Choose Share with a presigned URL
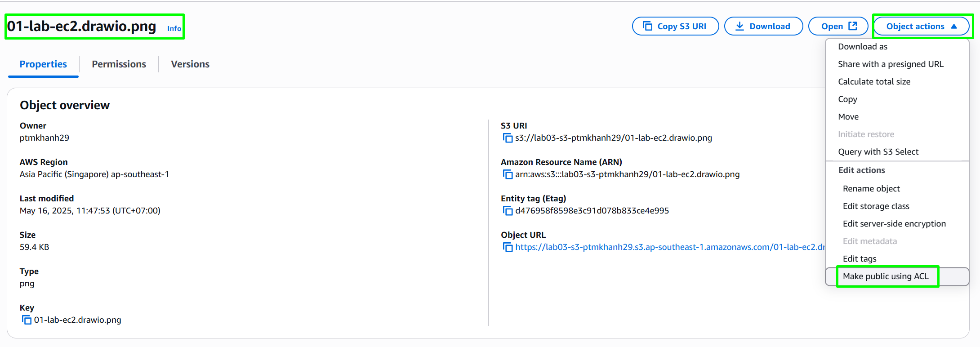Screen dimensions: 980x347 [897, 64]
